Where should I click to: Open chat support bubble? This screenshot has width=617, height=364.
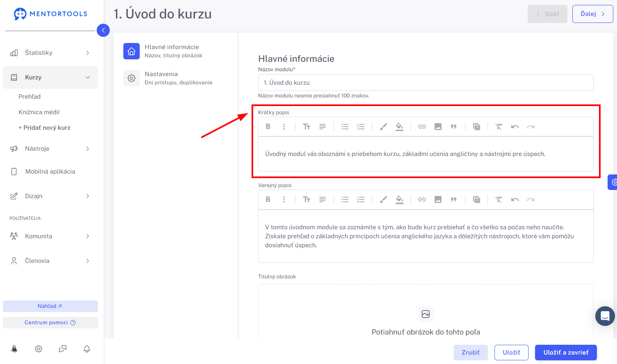pyautogui.click(x=605, y=316)
